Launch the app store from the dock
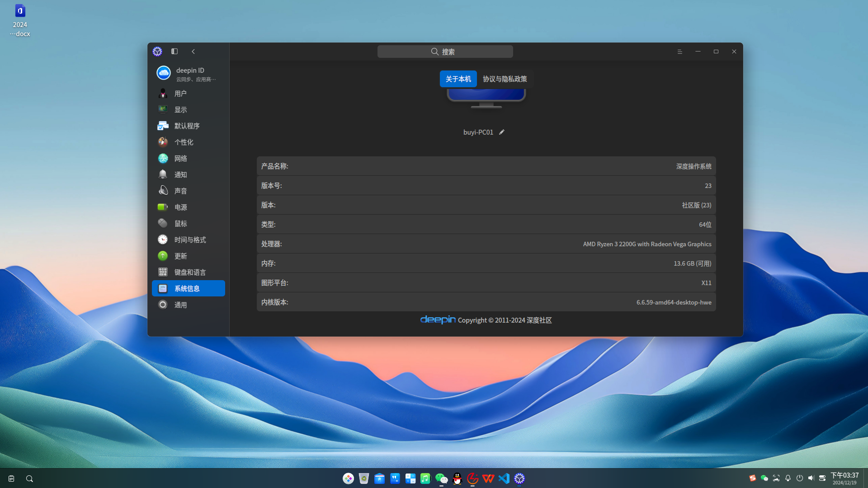868x488 pixels. (x=379, y=479)
